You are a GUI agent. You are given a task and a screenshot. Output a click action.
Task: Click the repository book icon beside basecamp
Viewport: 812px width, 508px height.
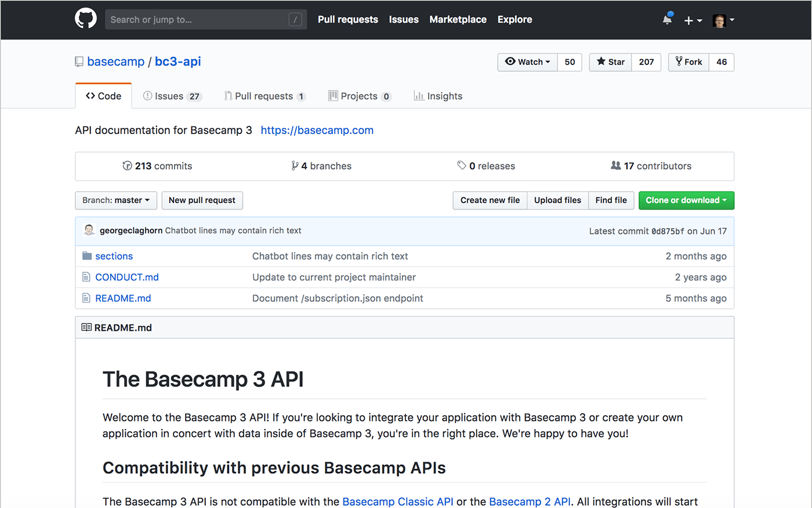coord(79,62)
